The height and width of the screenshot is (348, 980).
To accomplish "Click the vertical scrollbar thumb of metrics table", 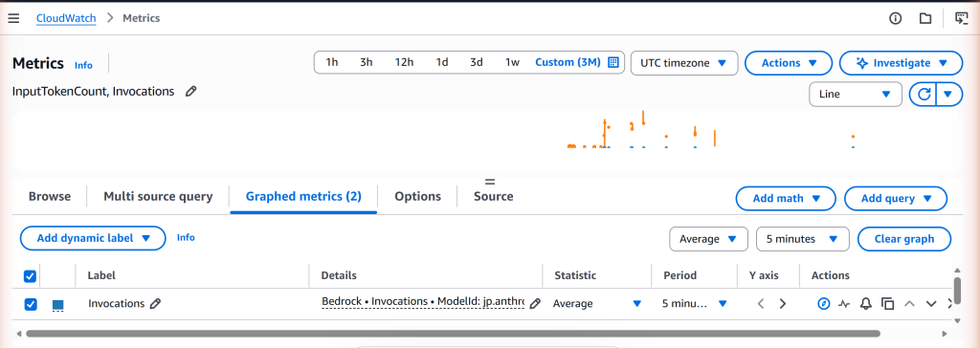I will 957,291.
